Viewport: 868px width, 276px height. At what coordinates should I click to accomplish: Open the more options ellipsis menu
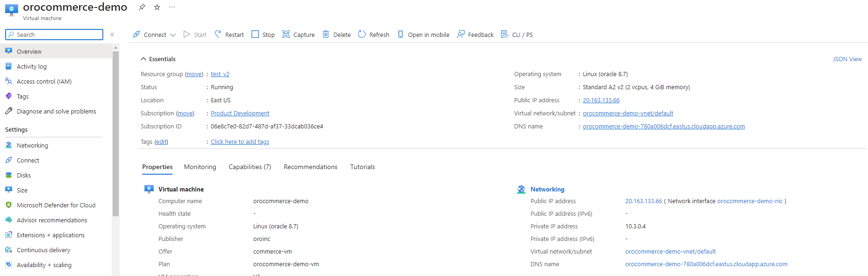tap(172, 7)
